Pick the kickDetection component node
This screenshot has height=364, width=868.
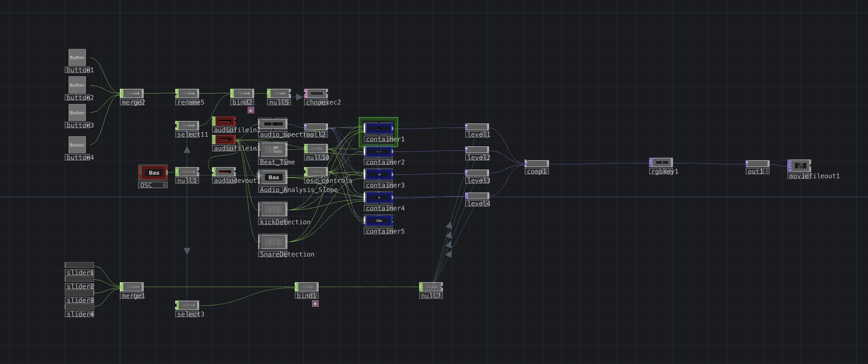coord(273,209)
